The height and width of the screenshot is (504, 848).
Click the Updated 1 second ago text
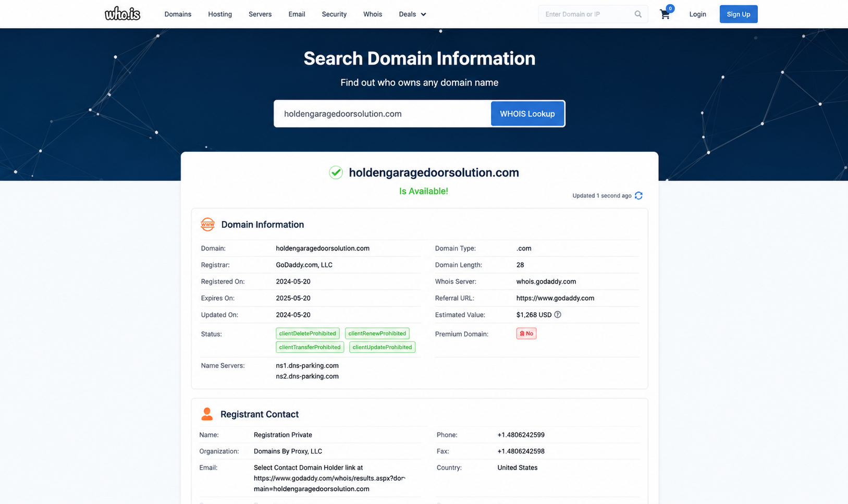[x=602, y=195]
